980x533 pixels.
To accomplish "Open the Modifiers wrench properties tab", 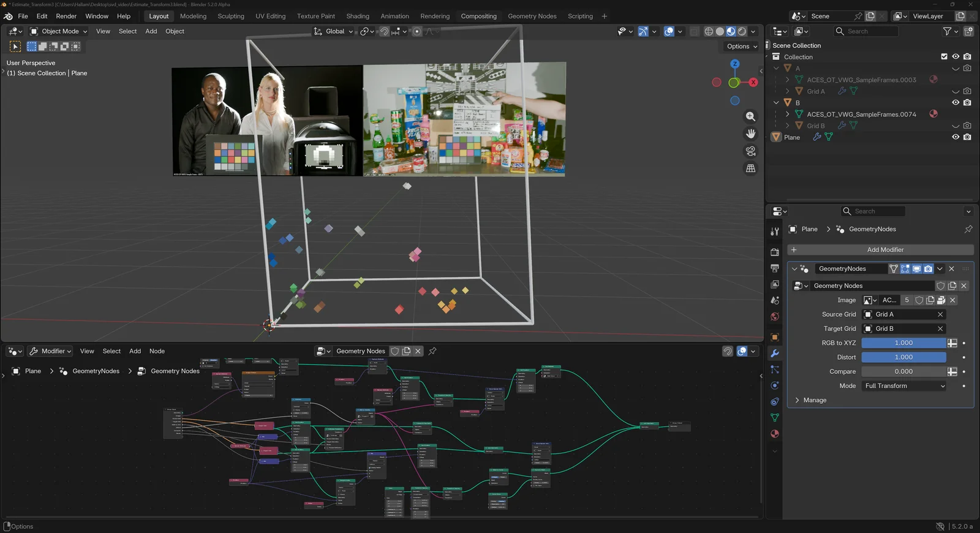I will tap(775, 353).
